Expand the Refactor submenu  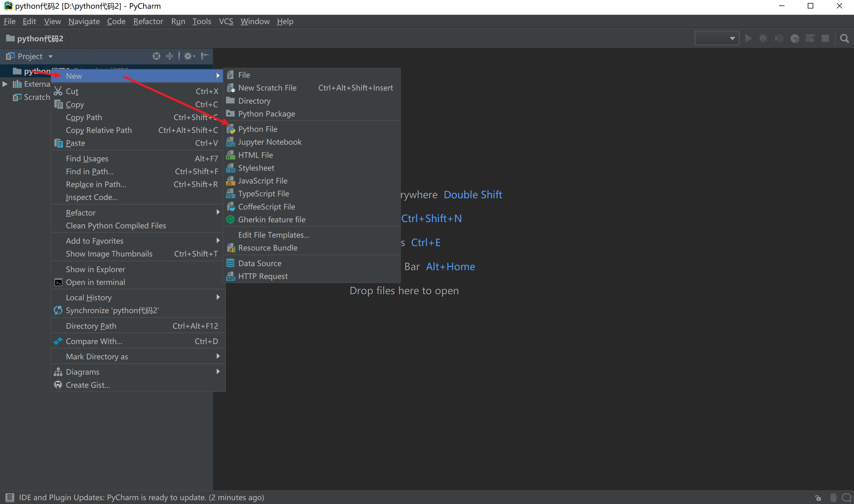tap(218, 212)
